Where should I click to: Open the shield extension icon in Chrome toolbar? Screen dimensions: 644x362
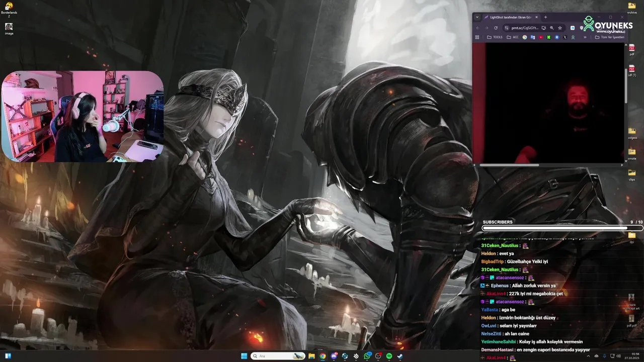point(582,28)
